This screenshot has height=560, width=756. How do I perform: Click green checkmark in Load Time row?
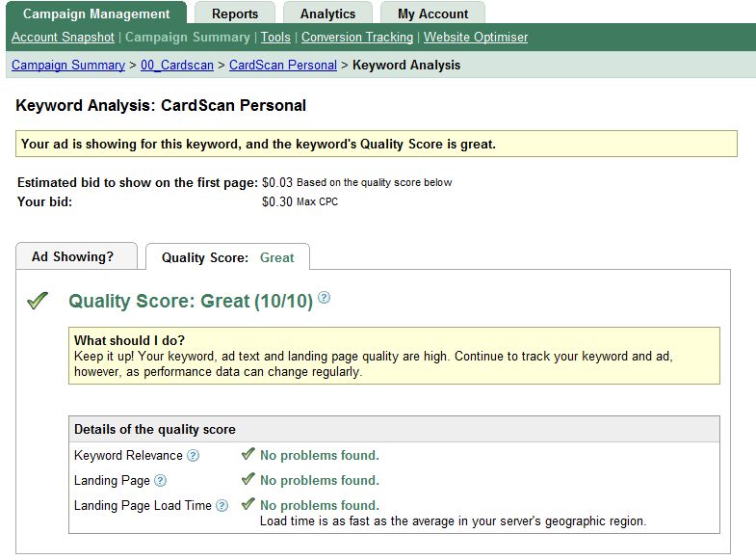point(248,504)
